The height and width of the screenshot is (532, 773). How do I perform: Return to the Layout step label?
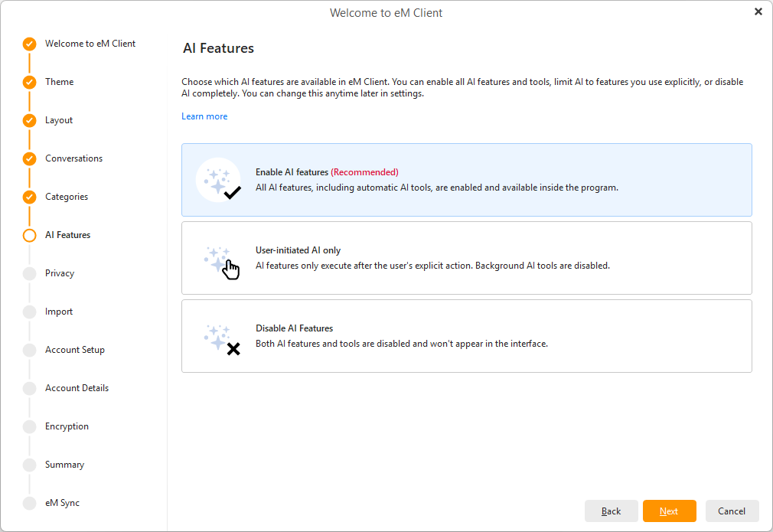point(59,120)
